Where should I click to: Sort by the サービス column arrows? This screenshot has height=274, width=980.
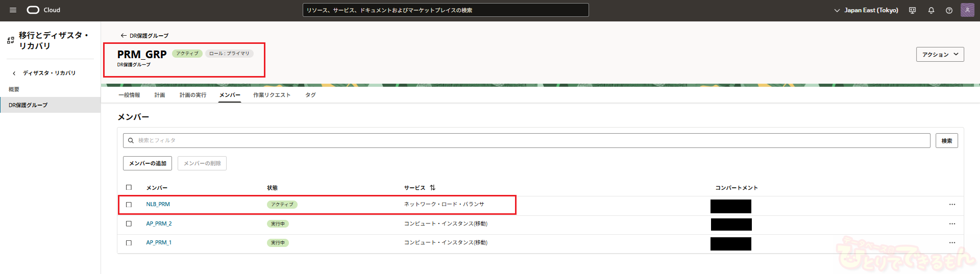[432, 188]
